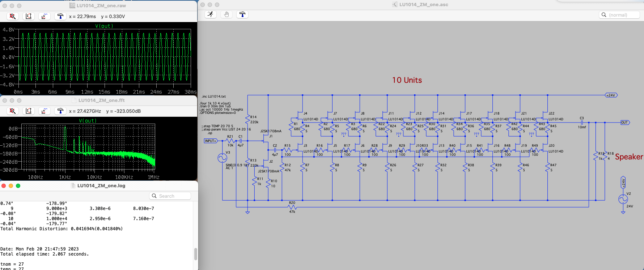The width and height of the screenshot is (644, 270).
Task: Click the waveform file icon in .raw title bar
Action: 72,5
